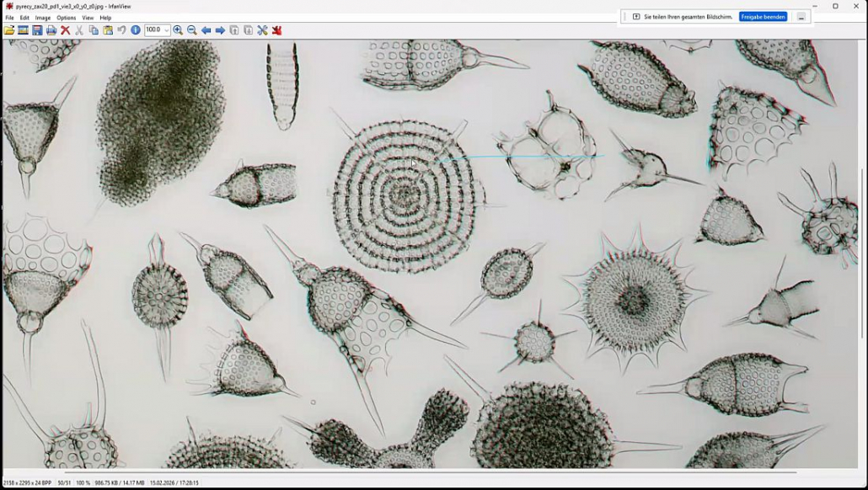Click the Zoom out magnifier icon
The image size is (868, 490).
pos(192,30)
